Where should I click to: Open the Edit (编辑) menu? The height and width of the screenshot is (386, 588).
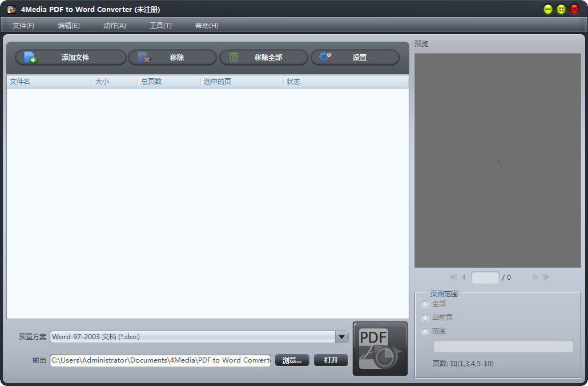(x=69, y=26)
